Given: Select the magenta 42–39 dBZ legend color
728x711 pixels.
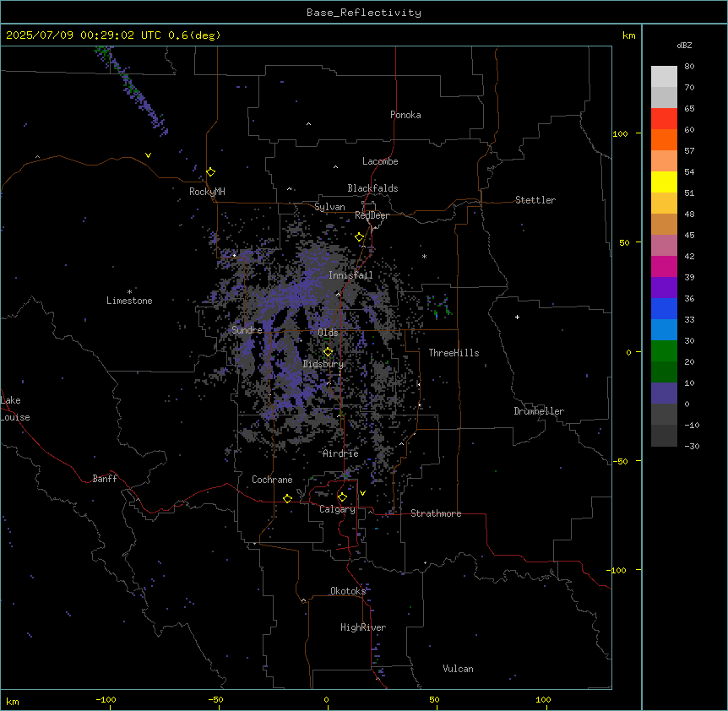Looking at the screenshot, I should pos(664,267).
